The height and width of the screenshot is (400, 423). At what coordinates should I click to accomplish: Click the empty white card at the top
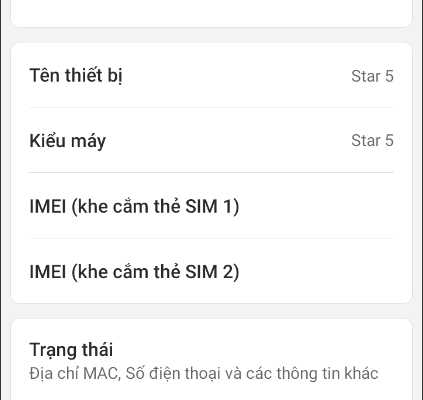click(211, 13)
